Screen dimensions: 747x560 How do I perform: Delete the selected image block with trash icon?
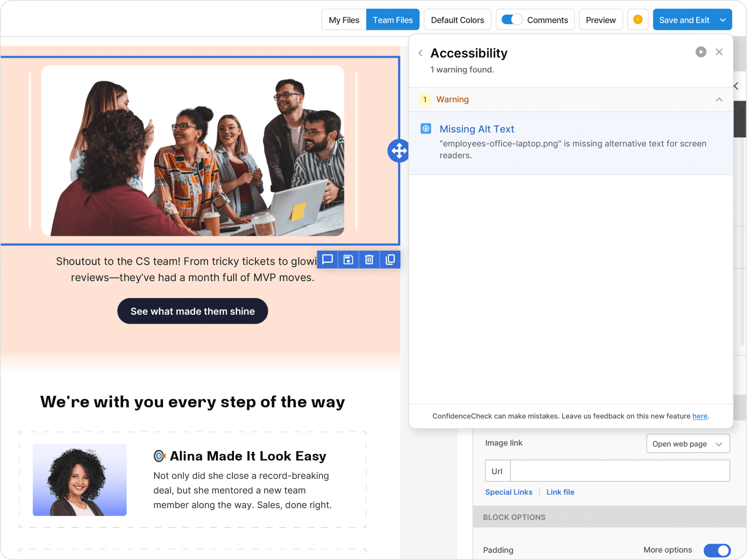click(x=369, y=260)
